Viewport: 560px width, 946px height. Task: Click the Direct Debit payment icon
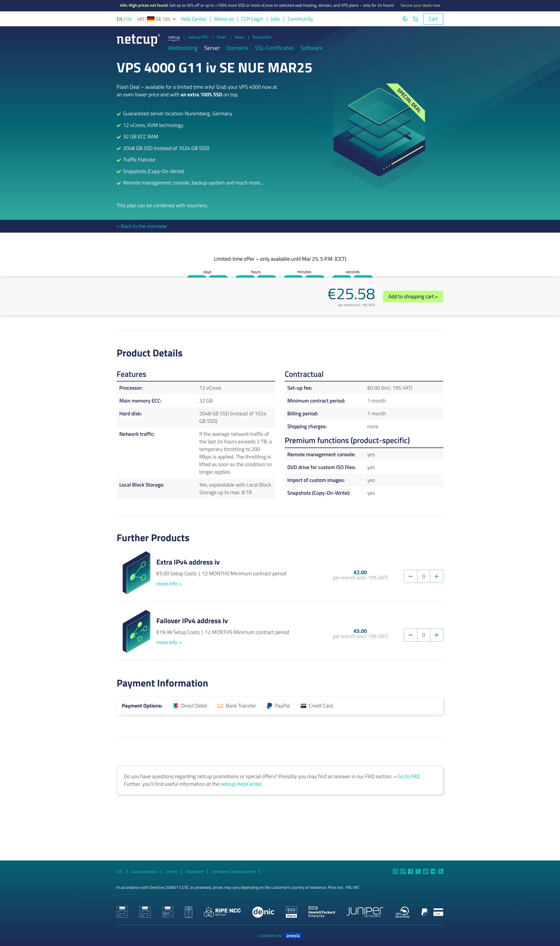point(176,705)
